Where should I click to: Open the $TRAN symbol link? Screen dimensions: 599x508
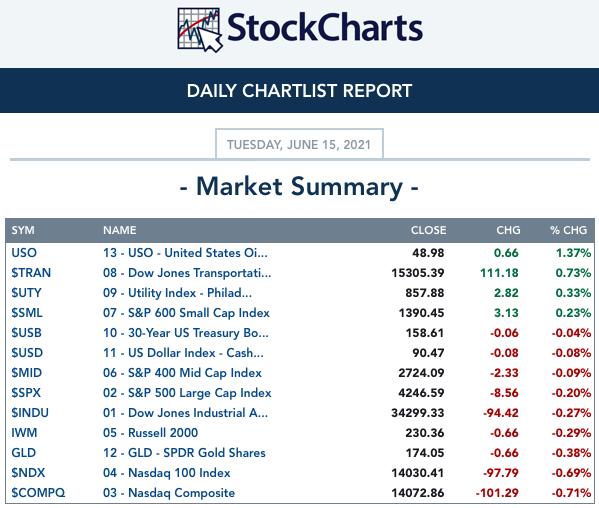click(31, 273)
